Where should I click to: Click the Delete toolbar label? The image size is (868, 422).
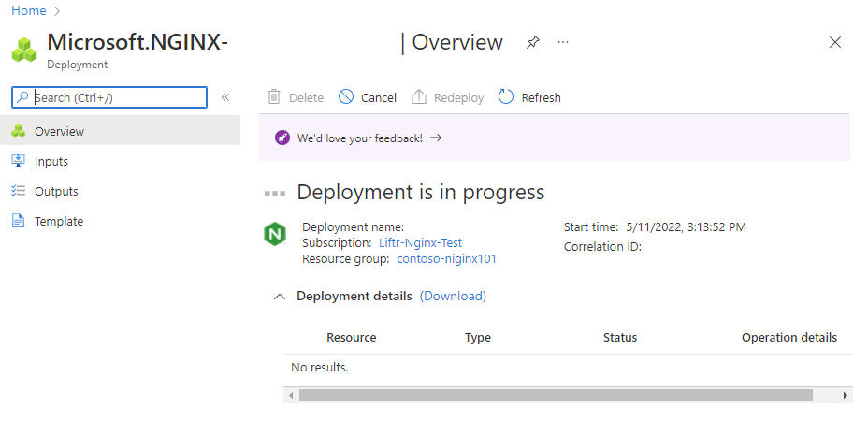306,98
